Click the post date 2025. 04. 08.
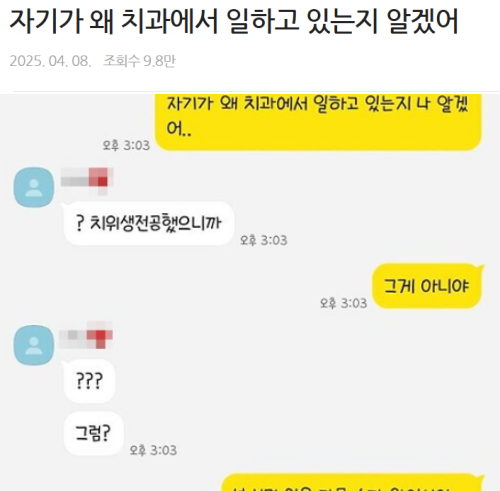This screenshot has height=491, width=500. [50, 61]
